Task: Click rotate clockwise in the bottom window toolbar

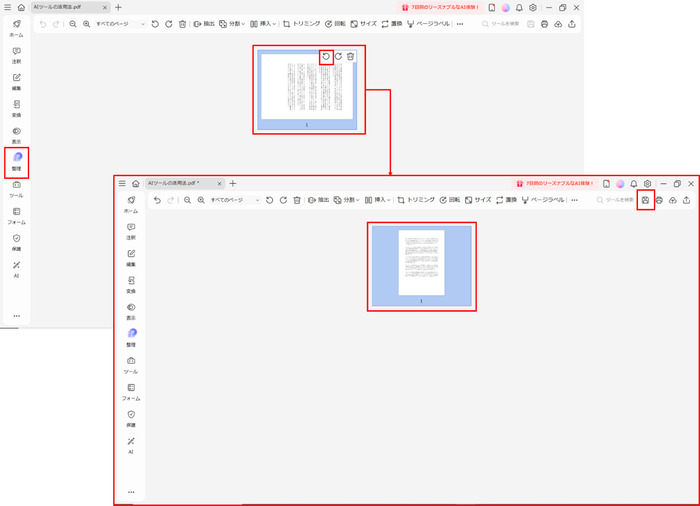Action: 283,200
